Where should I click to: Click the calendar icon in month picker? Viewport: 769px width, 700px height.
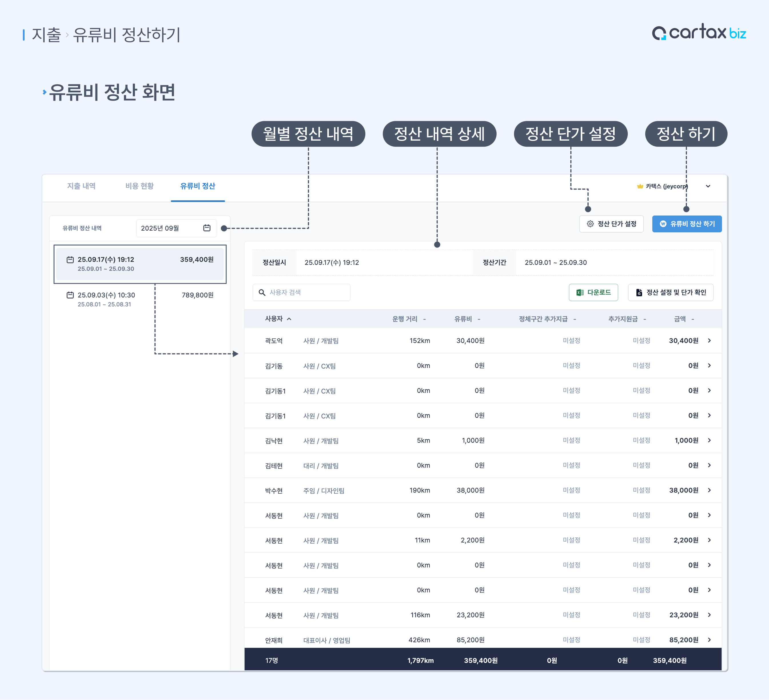click(207, 228)
